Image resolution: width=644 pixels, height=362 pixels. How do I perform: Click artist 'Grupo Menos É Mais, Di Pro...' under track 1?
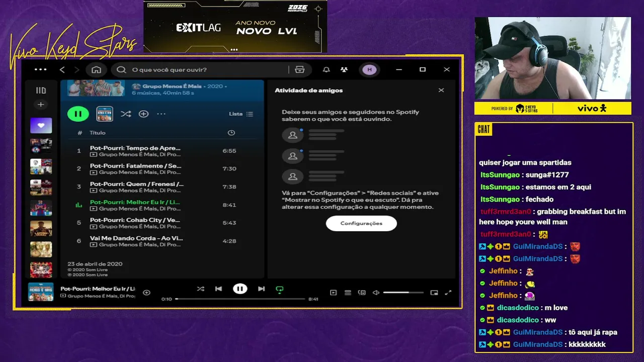pyautogui.click(x=139, y=154)
